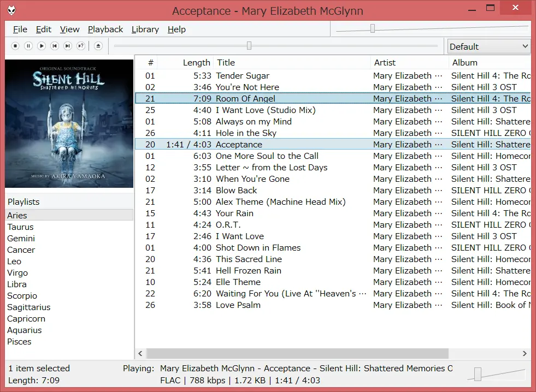The height and width of the screenshot is (392, 536).
Task: Select the Leo playlist
Action: 69,261
